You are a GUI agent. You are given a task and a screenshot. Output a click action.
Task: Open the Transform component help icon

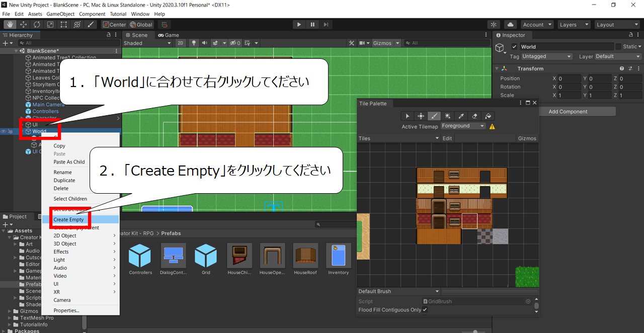tap(622, 68)
